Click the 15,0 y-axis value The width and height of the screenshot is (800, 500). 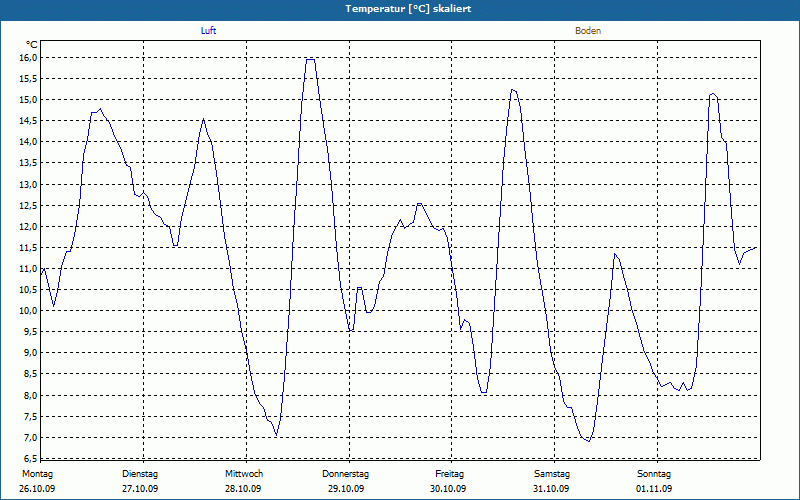[x=29, y=99]
